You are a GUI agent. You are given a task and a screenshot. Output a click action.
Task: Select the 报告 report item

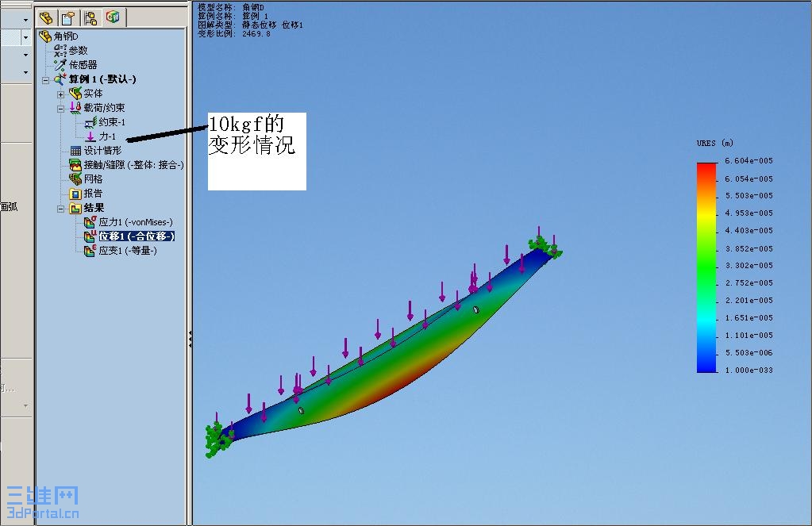coord(93,194)
